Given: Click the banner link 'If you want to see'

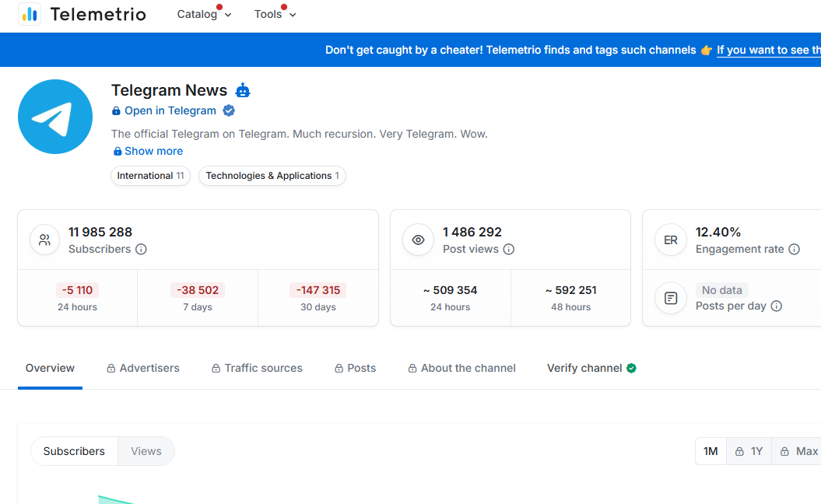Looking at the screenshot, I should [769, 51].
